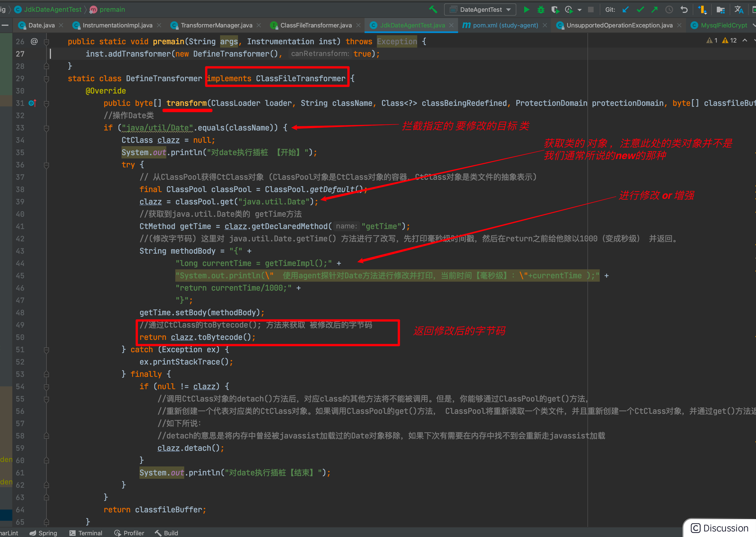The width and height of the screenshot is (756, 537).
Task: Open Project Structure folder icon
Action: coord(720,10)
